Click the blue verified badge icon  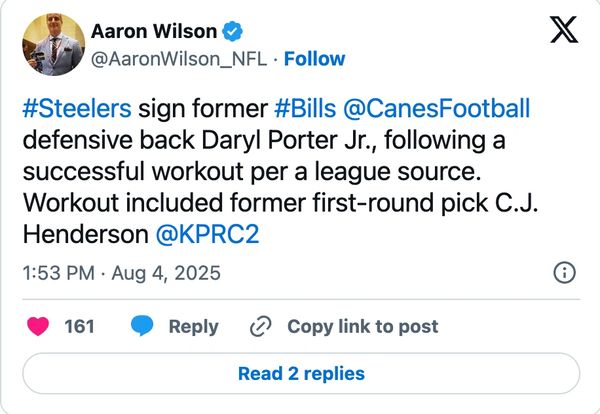[x=232, y=33]
